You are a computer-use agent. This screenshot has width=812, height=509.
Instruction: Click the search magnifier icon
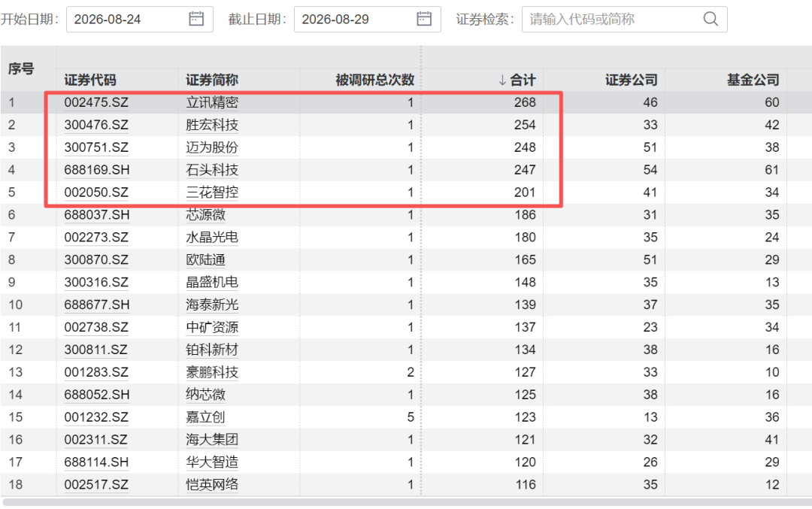(710, 19)
